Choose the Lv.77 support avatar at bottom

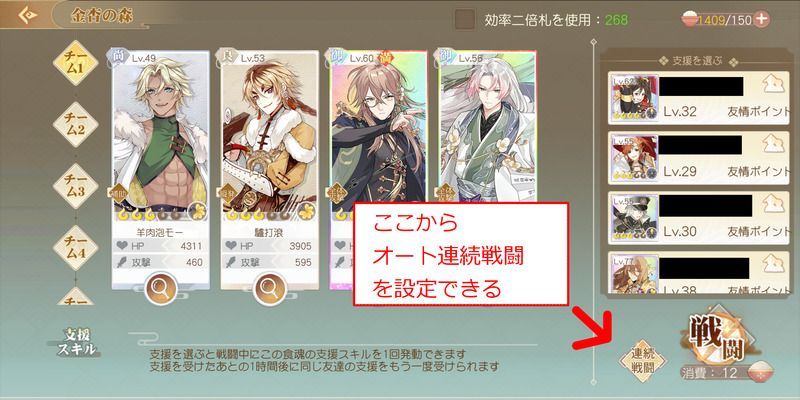pyautogui.click(x=634, y=273)
